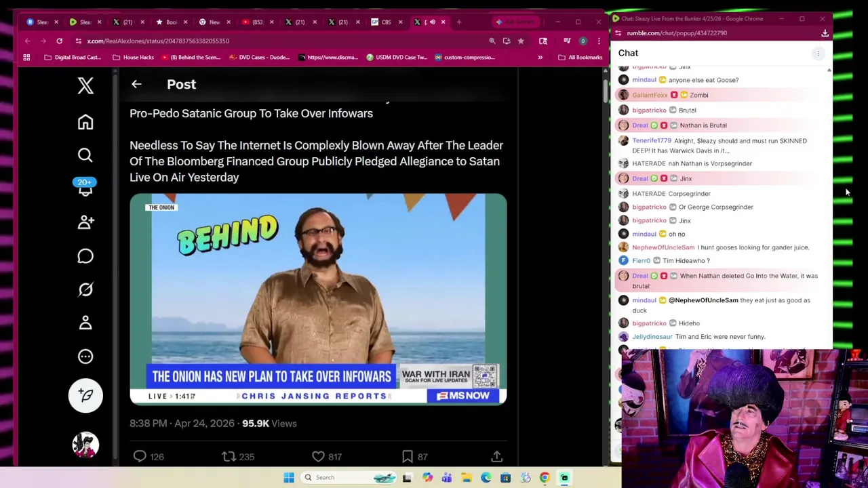Viewport: 868px width, 488px height.
Task: Go to the X Home feed icon
Action: pos(85,122)
